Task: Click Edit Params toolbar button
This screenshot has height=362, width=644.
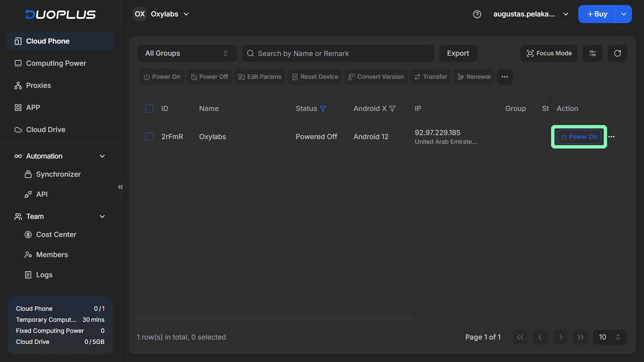Action: click(260, 77)
